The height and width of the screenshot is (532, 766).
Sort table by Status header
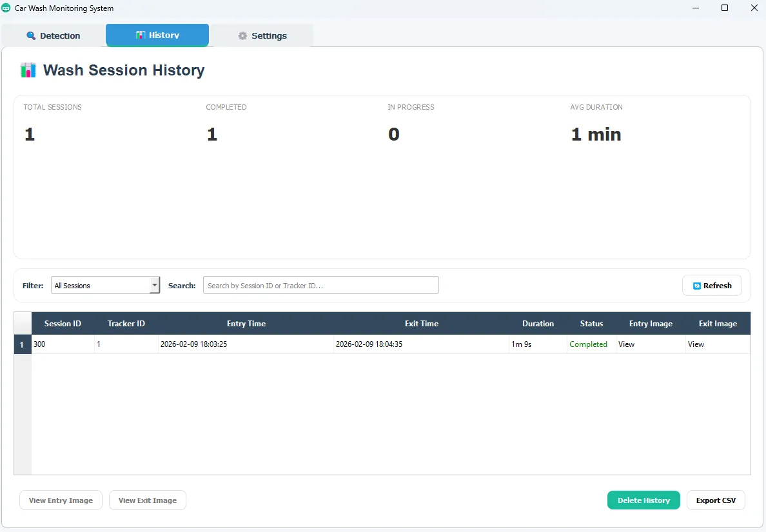click(591, 324)
